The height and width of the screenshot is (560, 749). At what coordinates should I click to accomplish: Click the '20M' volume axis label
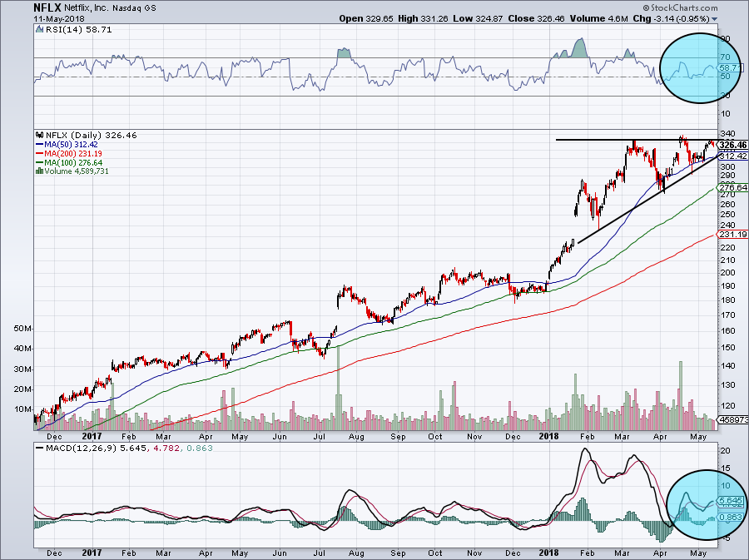pos(22,389)
